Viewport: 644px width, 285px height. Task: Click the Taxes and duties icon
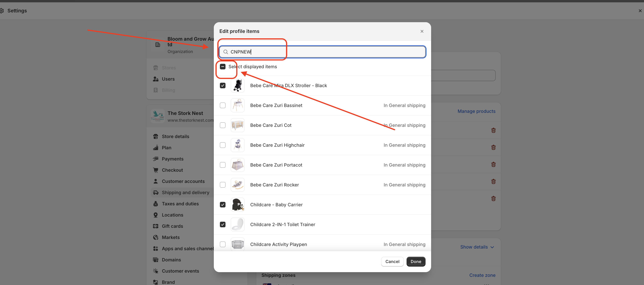155,204
